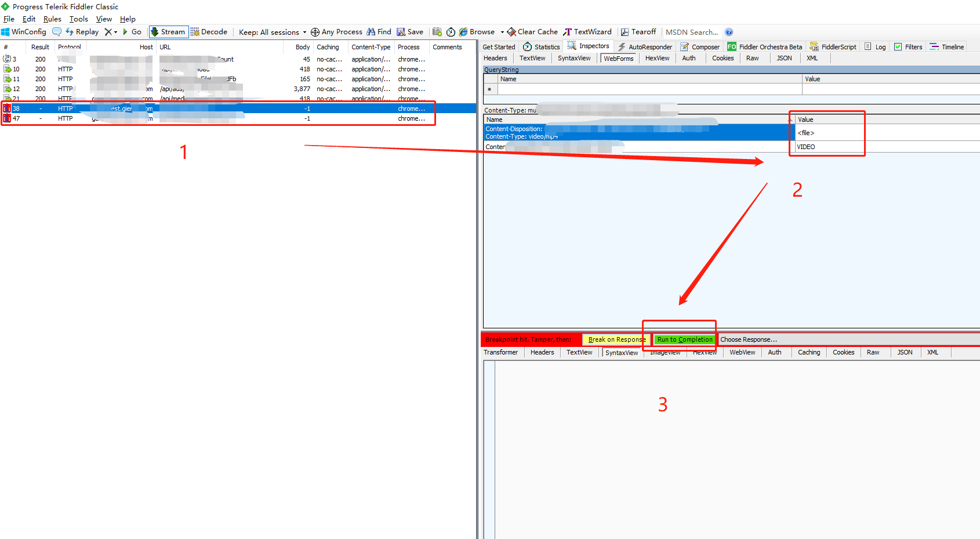The height and width of the screenshot is (539, 980).
Task: Open the blue help icon
Action: tap(729, 32)
